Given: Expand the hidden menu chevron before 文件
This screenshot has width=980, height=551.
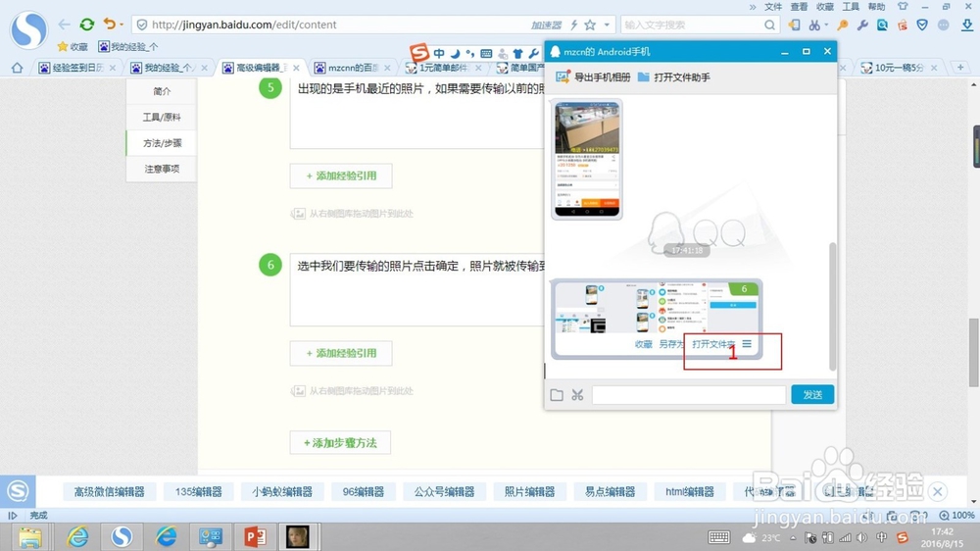Looking at the screenshot, I should (x=752, y=7).
